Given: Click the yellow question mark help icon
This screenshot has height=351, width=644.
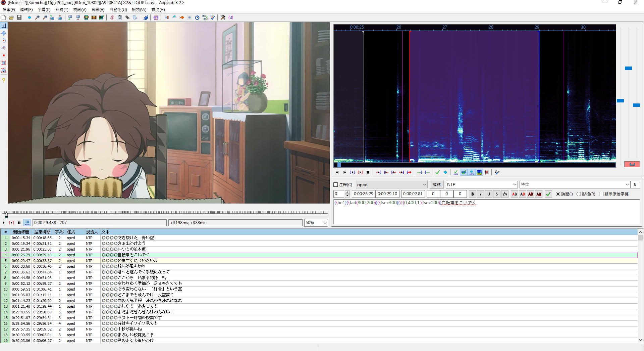Looking at the screenshot, I should pyautogui.click(x=4, y=80).
